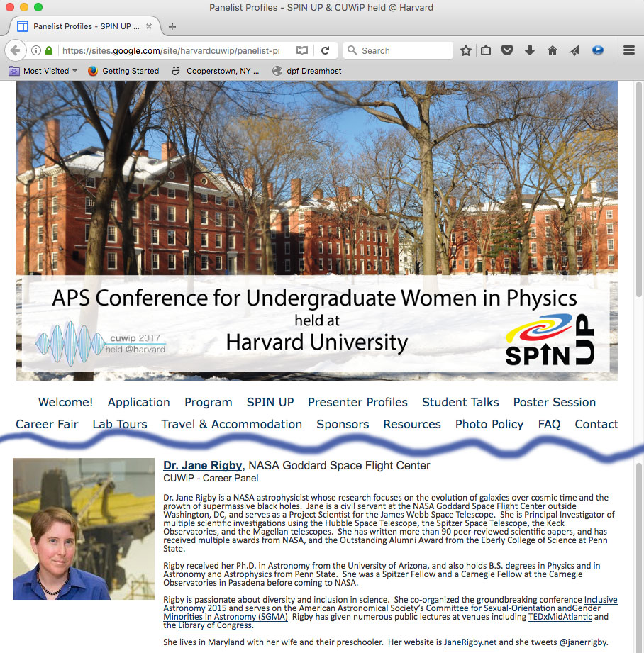Open site information icon in address bar
The width and height of the screenshot is (644, 653).
[36, 50]
